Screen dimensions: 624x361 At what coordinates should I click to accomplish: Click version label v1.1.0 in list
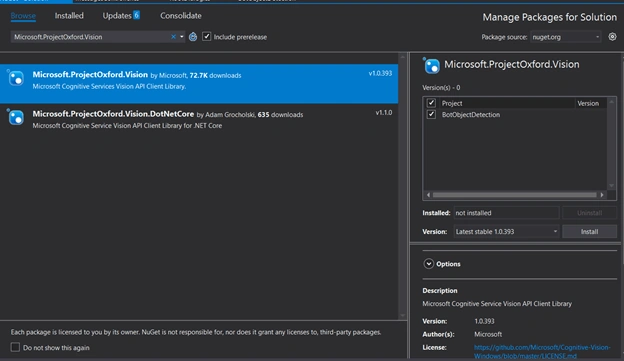click(x=384, y=113)
